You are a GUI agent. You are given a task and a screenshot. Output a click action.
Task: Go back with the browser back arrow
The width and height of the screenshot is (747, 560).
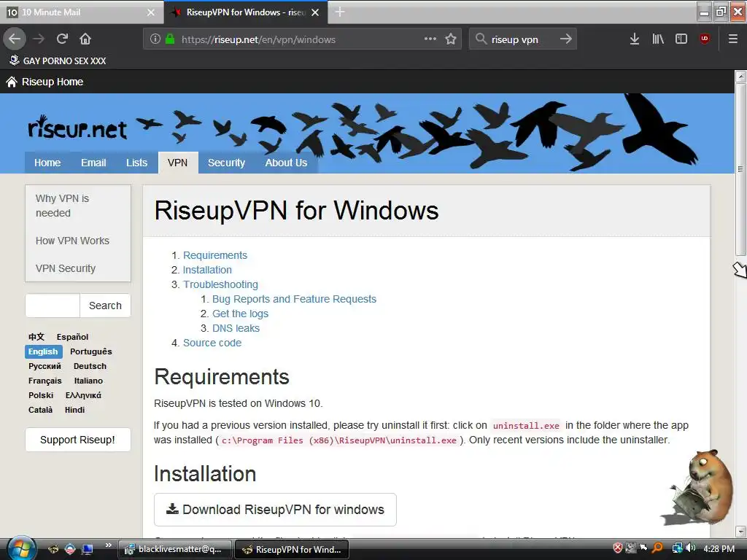tap(15, 39)
